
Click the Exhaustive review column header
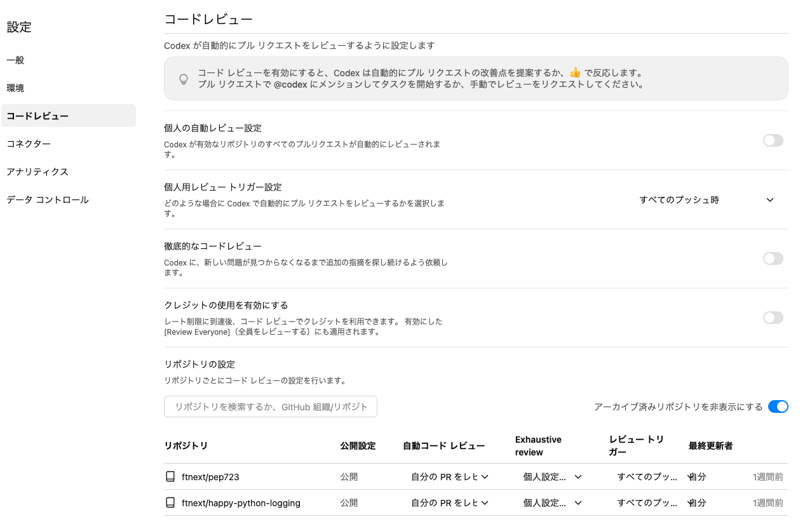click(538, 446)
